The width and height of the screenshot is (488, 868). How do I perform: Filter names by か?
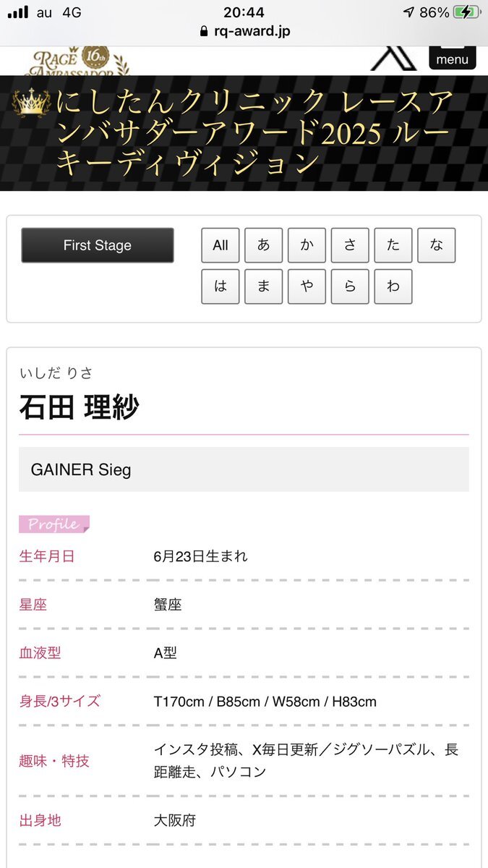(x=307, y=245)
